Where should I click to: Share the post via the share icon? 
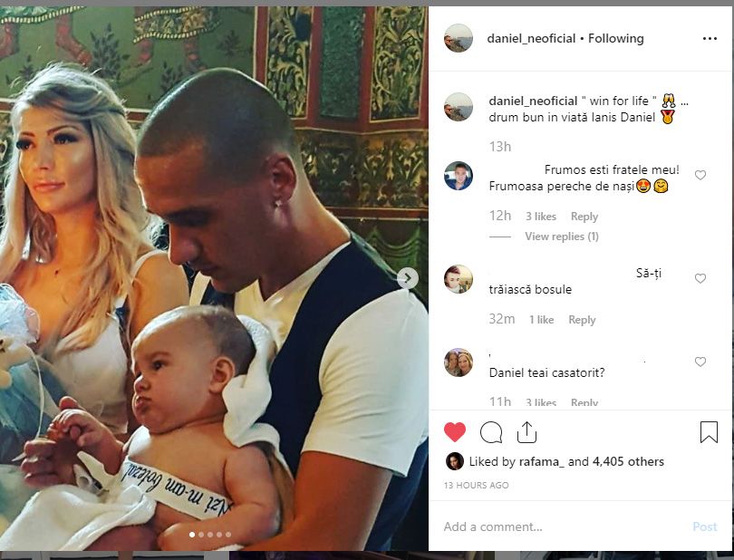point(526,431)
